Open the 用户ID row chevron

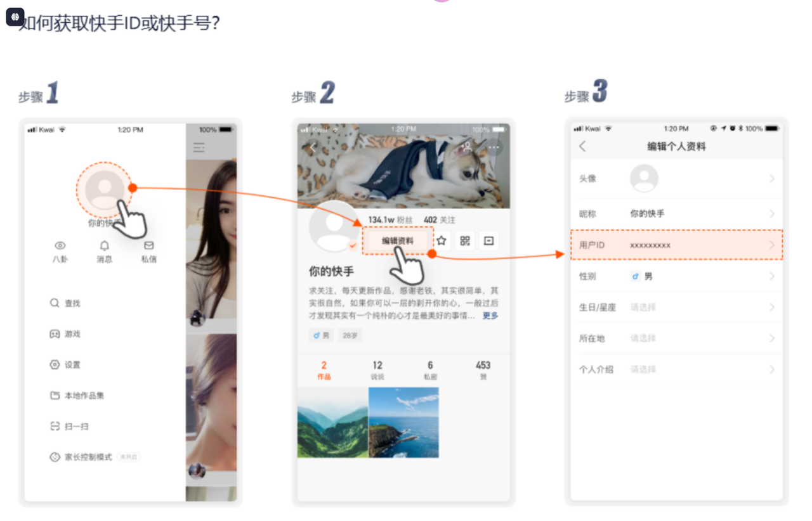point(772,245)
